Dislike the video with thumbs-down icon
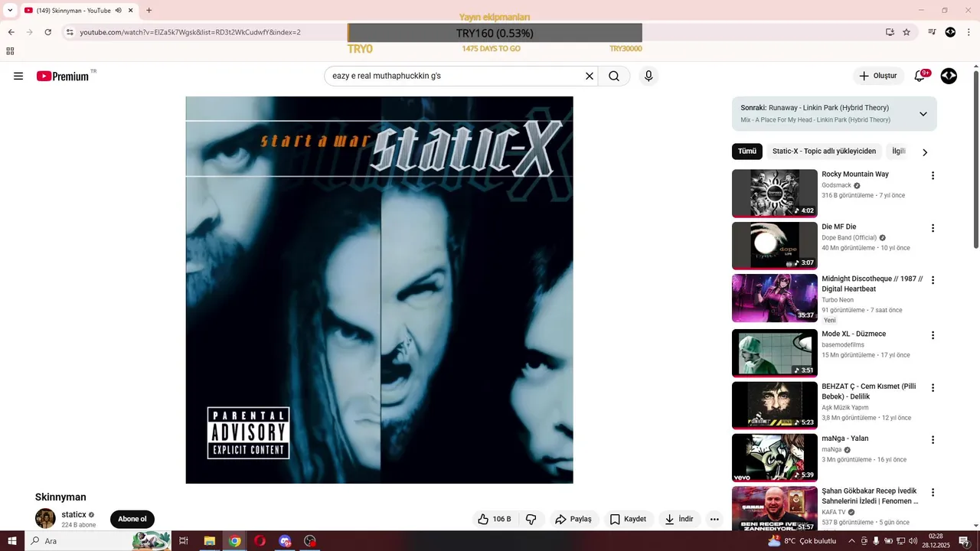The height and width of the screenshot is (551, 980). click(531, 519)
